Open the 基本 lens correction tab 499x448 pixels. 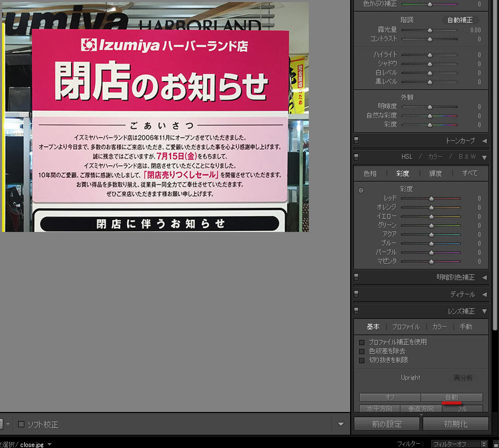coord(373,327)
